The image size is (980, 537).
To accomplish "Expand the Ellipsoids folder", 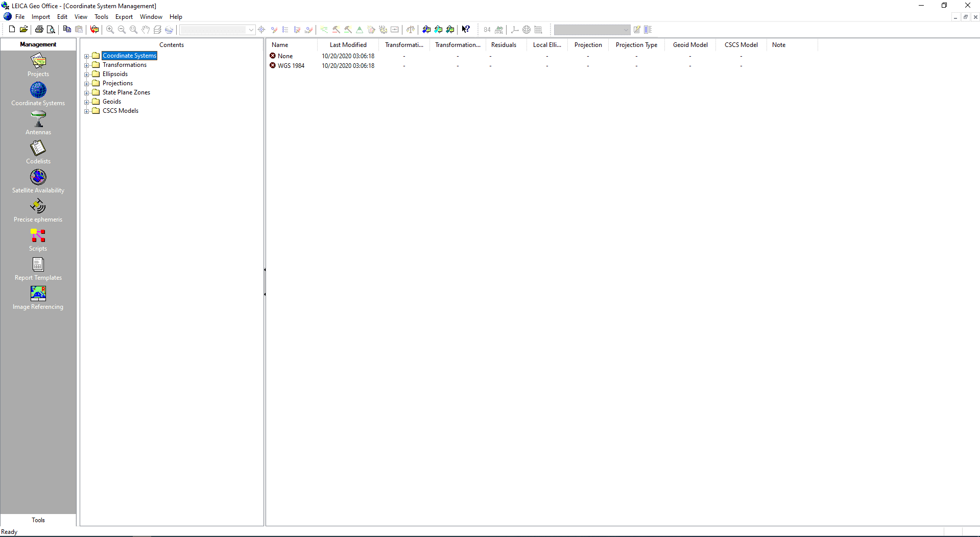I will click(x=87, y=74).
